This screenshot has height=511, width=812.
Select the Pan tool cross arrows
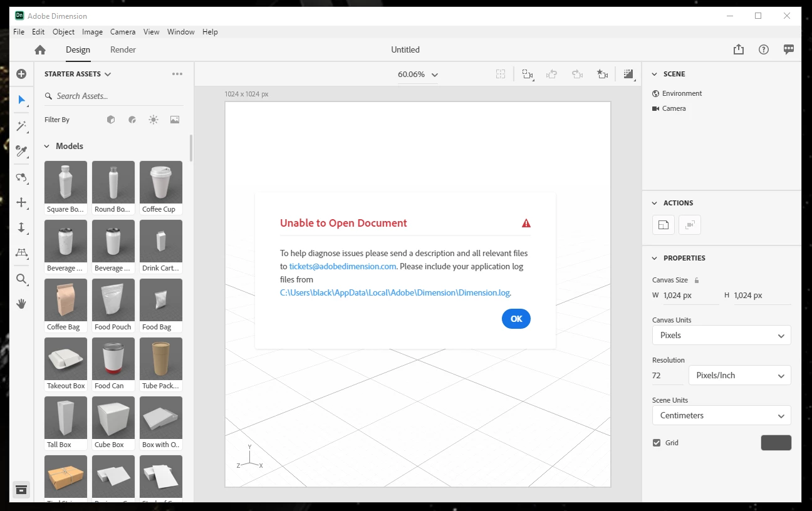coord(21,202)
